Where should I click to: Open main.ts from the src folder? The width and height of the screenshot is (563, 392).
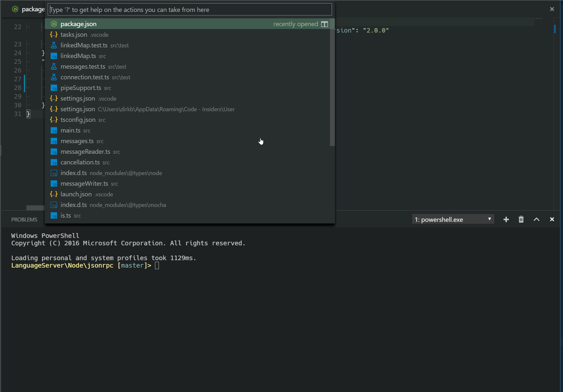[x=70, y=130]
